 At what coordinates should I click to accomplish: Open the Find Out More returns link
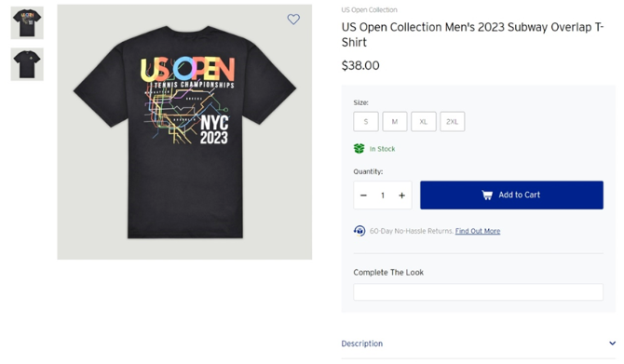pyautogui.click(x=478, y=231)
